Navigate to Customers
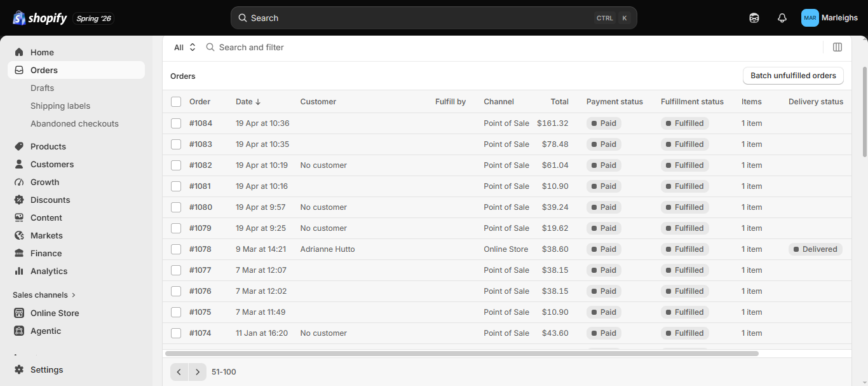868x386 pixels. pyautogui.click(x=52, y=164)
